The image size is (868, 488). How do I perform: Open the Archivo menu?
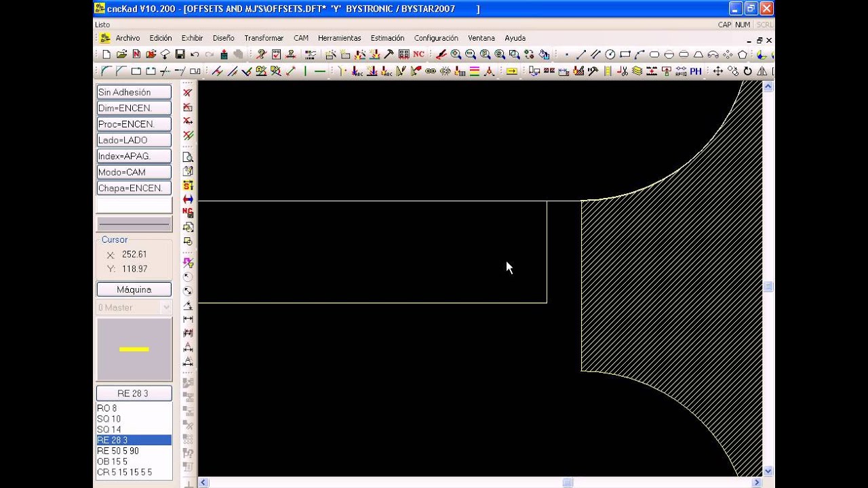coord(127,38)
